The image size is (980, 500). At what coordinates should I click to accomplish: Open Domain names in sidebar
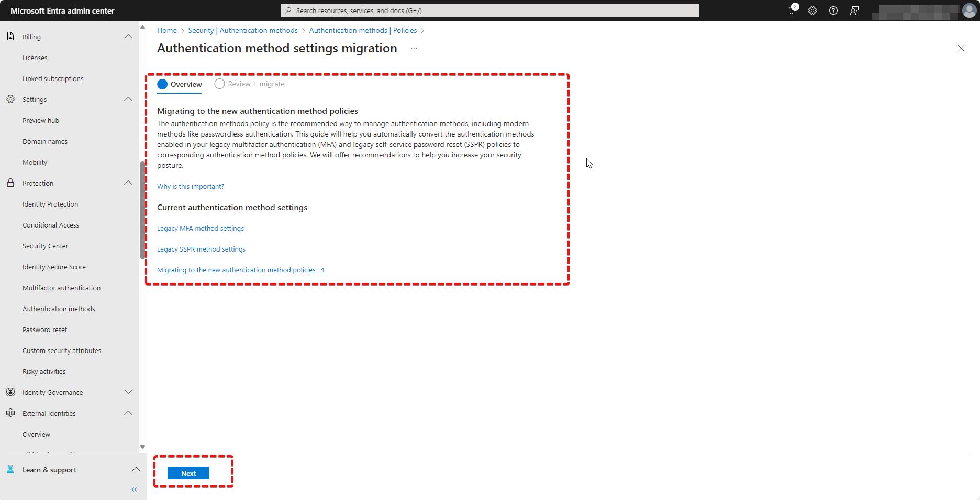[x=45, y=141]
